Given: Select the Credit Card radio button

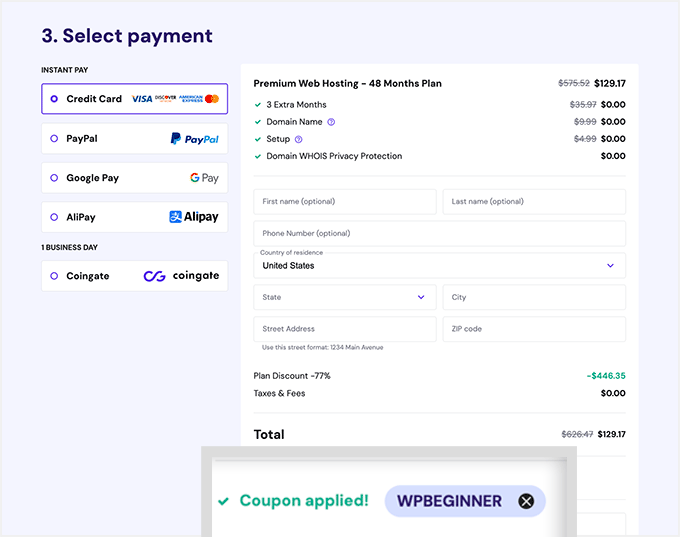Looking at the screenshot, I should click(x=54, y=99).
